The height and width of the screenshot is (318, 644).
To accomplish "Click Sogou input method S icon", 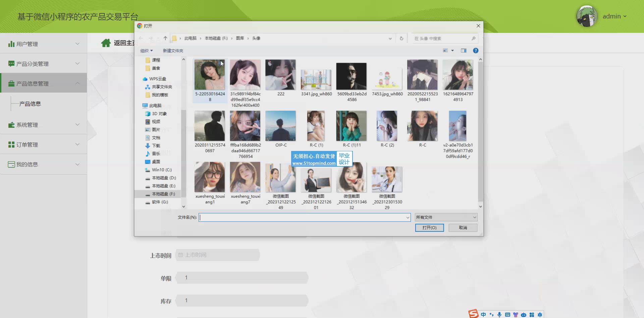I will 474,314.
